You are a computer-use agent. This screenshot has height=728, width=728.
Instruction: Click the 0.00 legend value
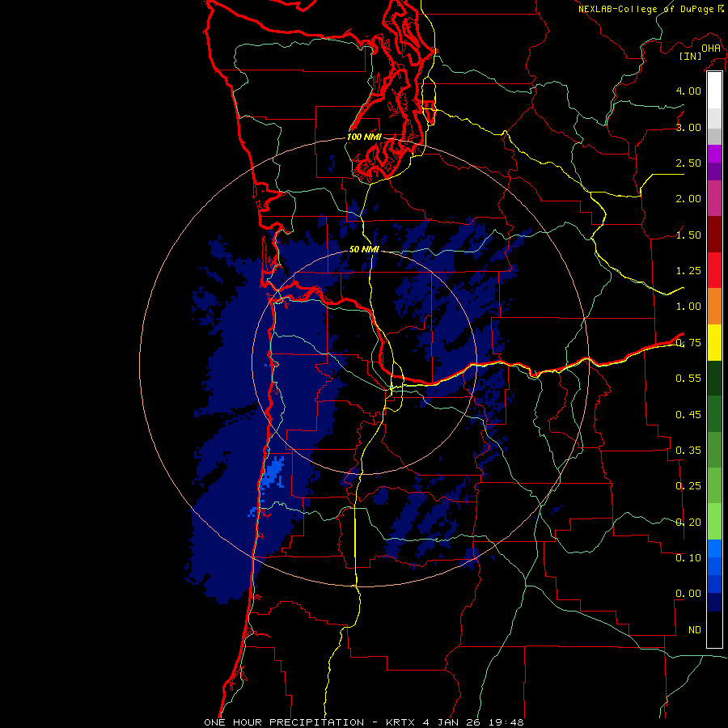(x=688, y=594)
